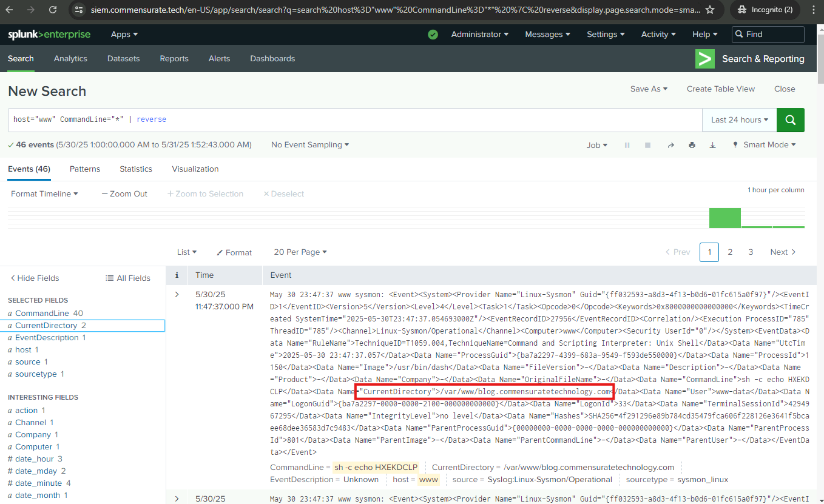Click the export download arrow icon

point(712,146)
